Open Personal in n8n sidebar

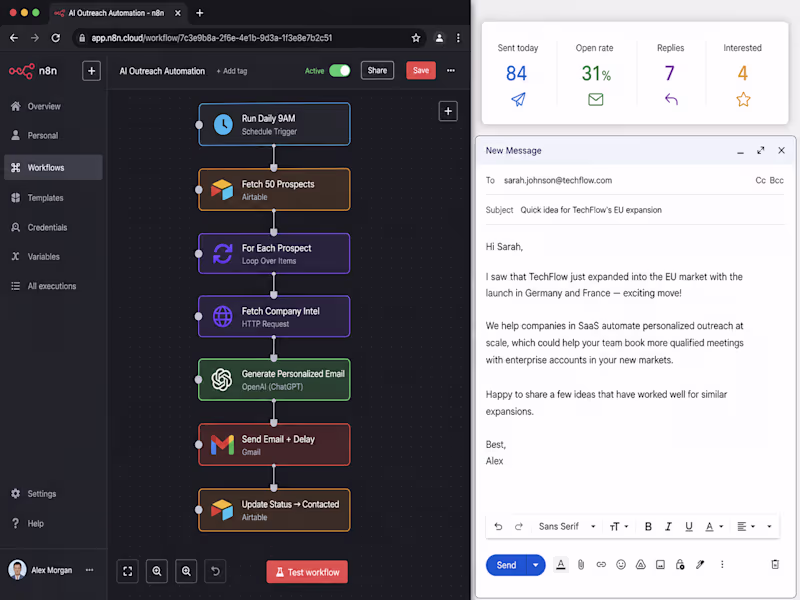point(43,135)
